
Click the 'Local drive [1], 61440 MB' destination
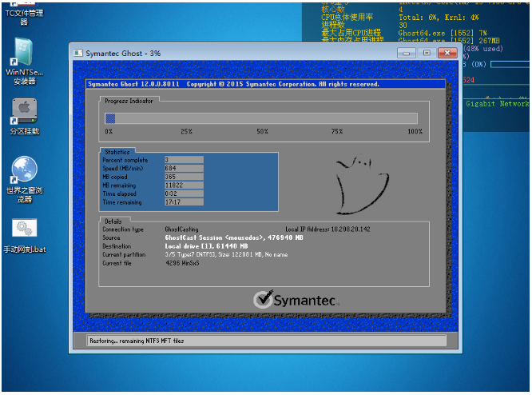pyautogui.click(x=206, y=246)
